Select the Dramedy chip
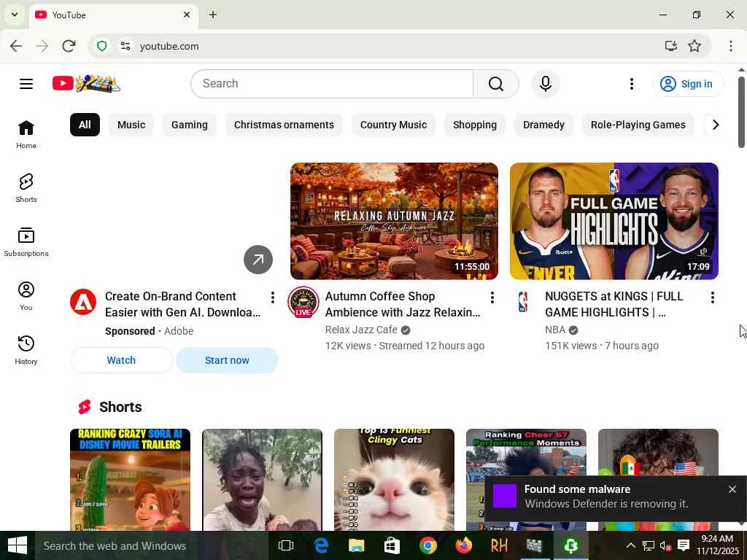 543,125
